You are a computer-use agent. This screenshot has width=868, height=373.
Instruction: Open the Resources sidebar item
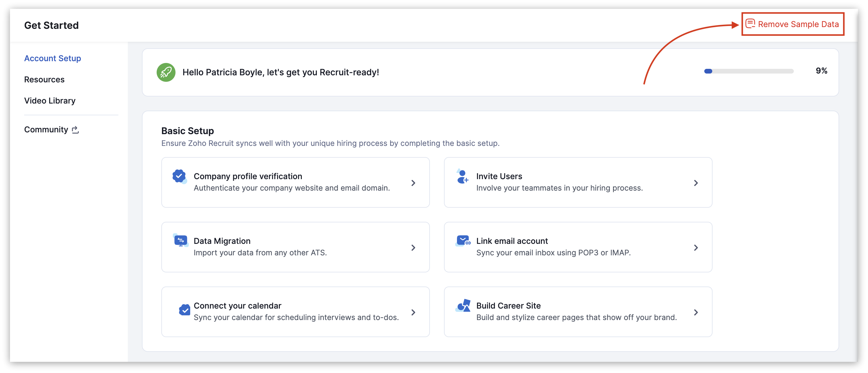click(44, 79)
